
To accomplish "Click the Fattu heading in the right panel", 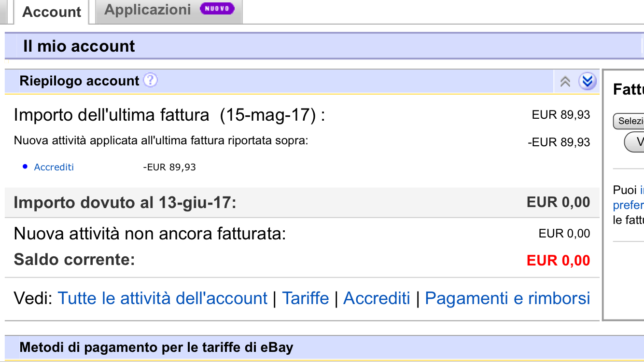I will (628, 89).
